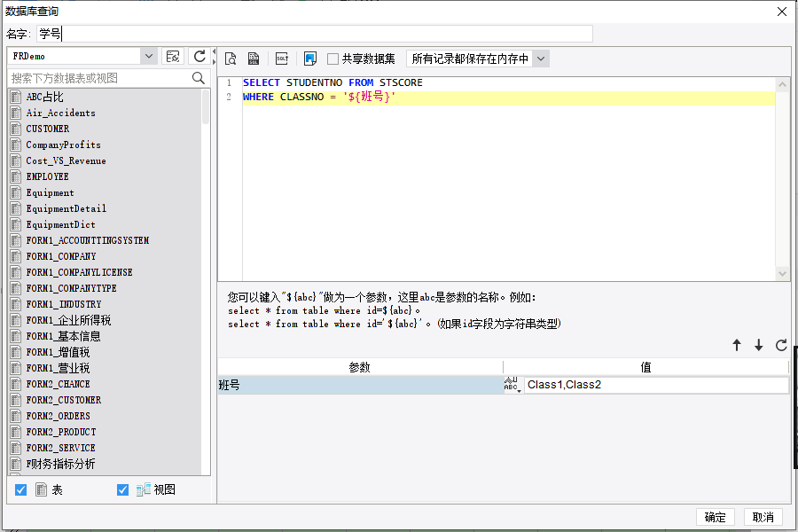Select FORM1_基本信息 table
Screen dimensions: 798x532
point(64,336)
